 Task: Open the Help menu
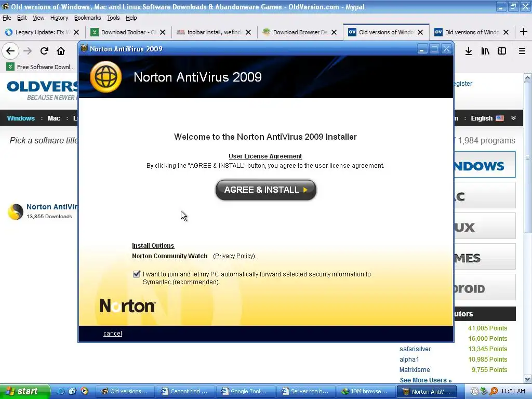coord(131,18)
